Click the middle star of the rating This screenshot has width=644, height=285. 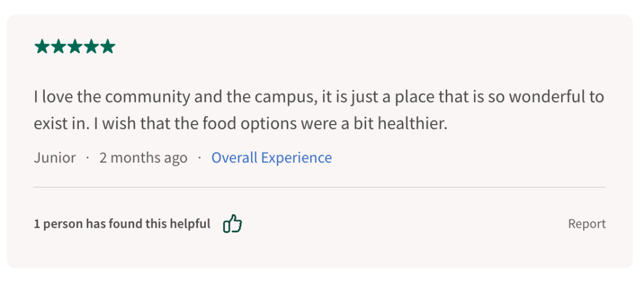tap(75, 47)
